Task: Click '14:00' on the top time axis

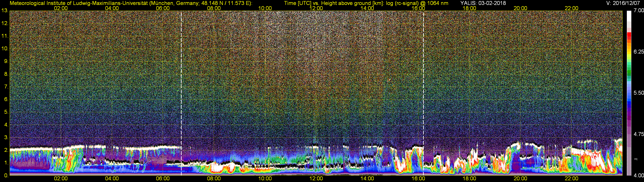Action: [x=367, y=8]
